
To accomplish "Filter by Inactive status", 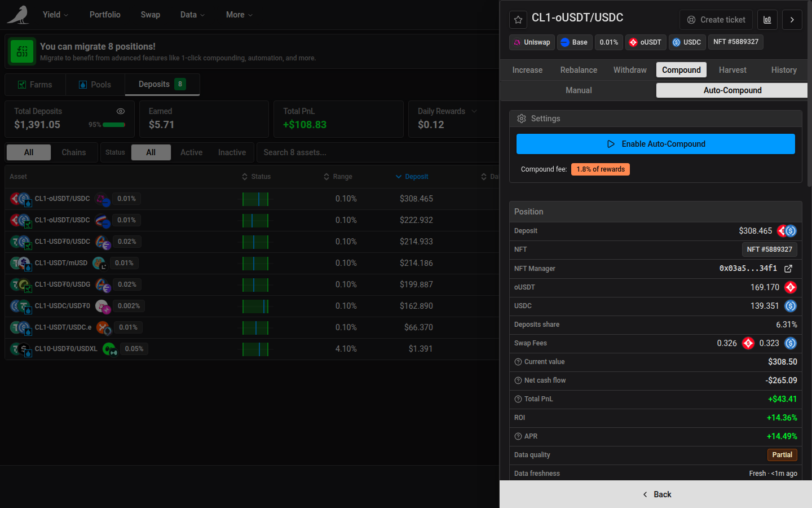I will (232, 152).
